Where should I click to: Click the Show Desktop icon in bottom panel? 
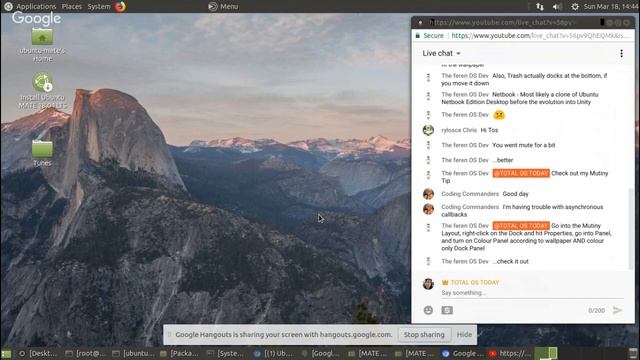tap(6, 353)
